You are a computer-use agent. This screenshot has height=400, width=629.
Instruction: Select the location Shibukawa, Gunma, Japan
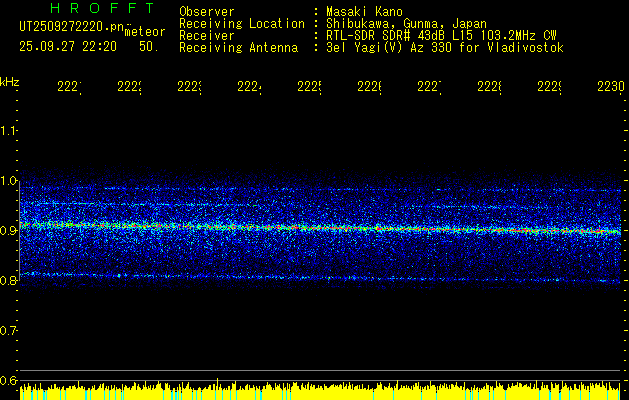point(406,24)
